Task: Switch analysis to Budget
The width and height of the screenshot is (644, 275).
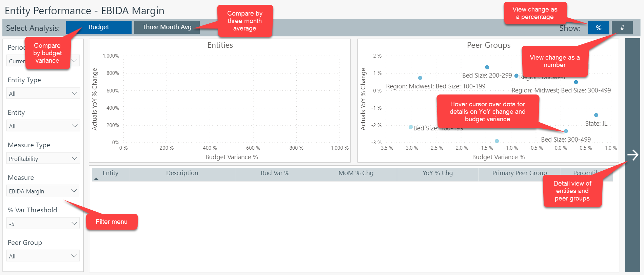Action: click(99, 27)
